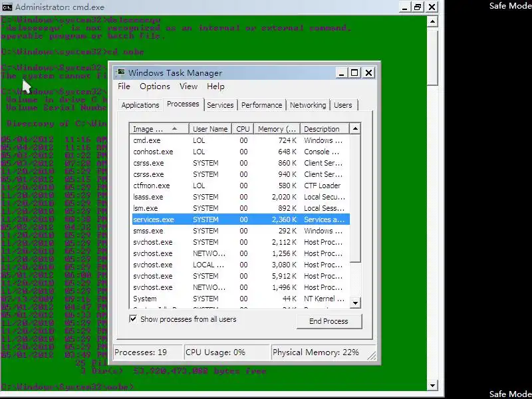Minimize the Windows Task Manager window

click(x=341, y=72)
